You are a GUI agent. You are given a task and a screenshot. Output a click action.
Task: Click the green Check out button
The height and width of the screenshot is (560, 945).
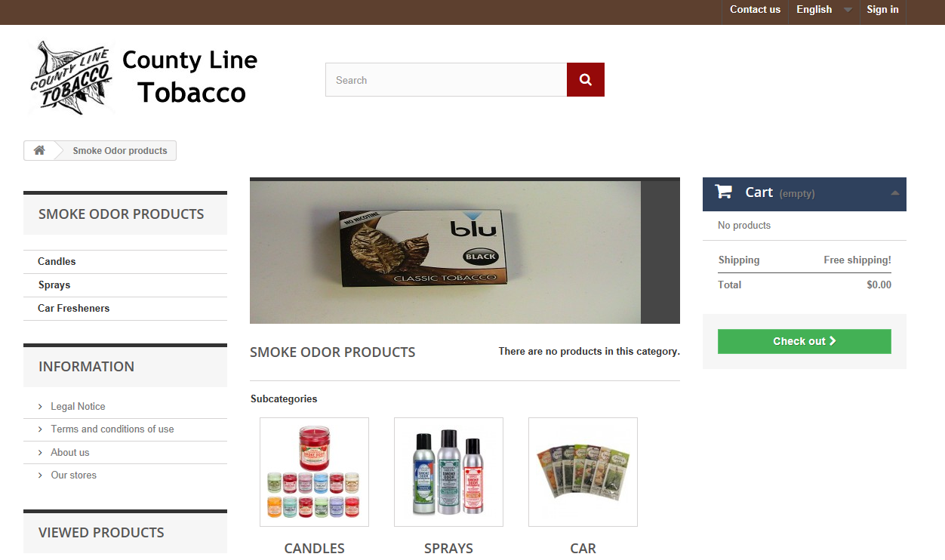[805, 341]
